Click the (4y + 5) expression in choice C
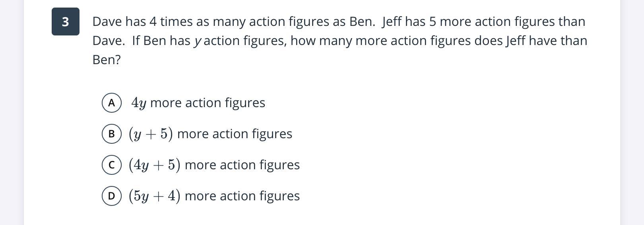Image resolution: width=644 pixels, height=225 pixels. (155, 165)
